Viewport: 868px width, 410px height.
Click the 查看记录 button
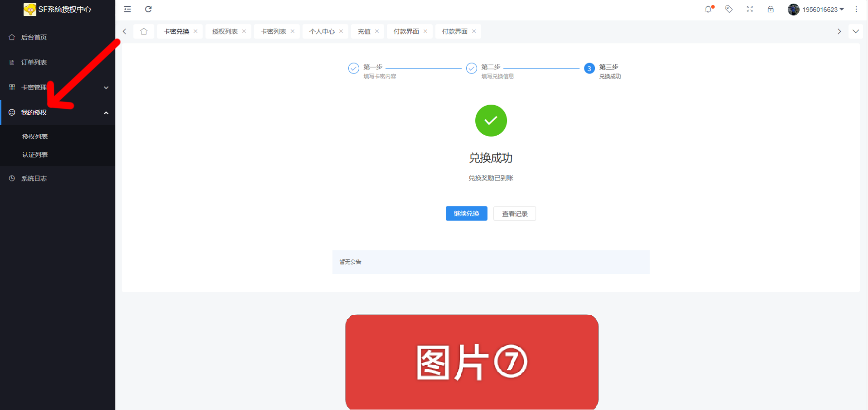coord(515,214)
